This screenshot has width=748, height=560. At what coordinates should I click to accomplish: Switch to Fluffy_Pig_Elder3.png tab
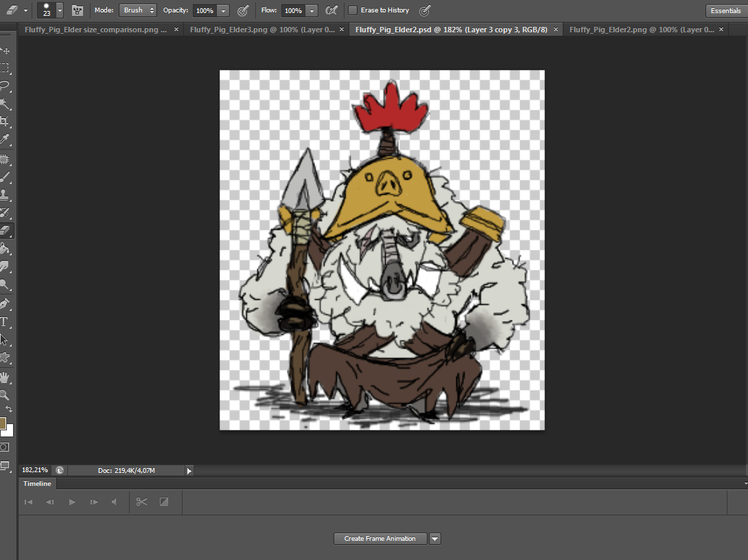point(262,30)
